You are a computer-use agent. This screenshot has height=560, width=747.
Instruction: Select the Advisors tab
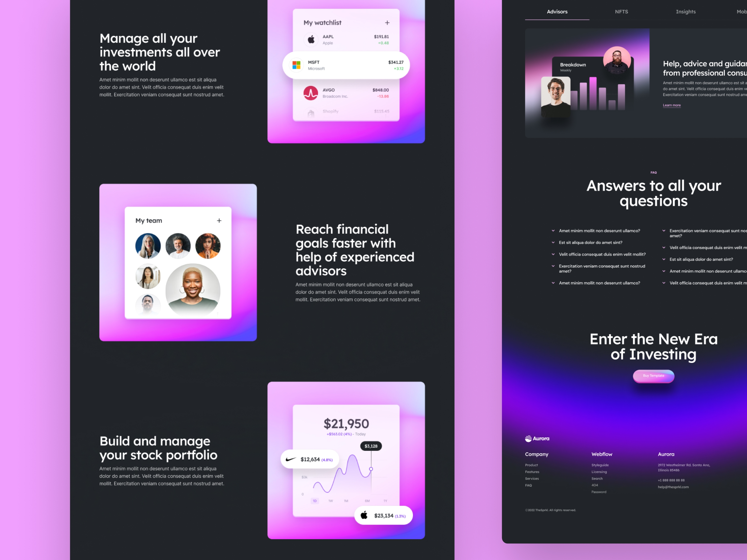(557, 12)
